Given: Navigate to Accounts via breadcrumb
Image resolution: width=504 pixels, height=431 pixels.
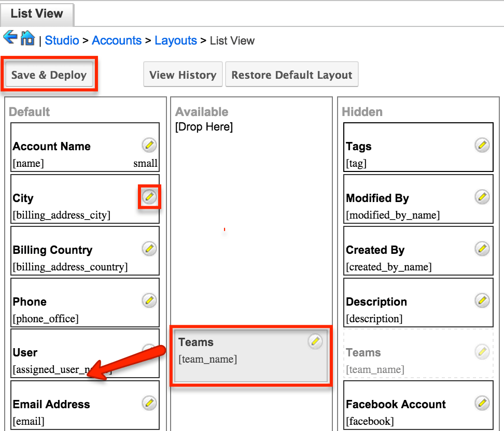Looking at the screenshot, I should coord(117,40).
